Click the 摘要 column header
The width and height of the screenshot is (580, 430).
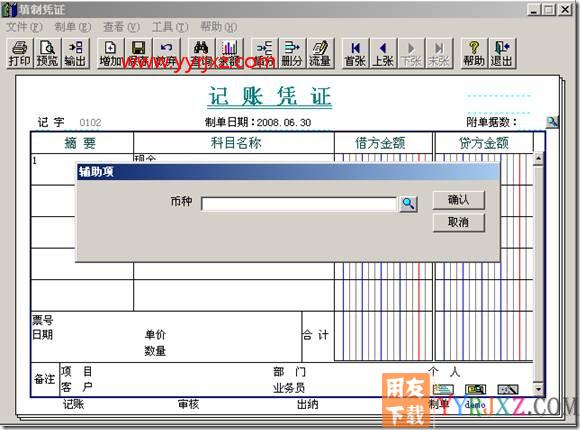[x=80, y=143]
